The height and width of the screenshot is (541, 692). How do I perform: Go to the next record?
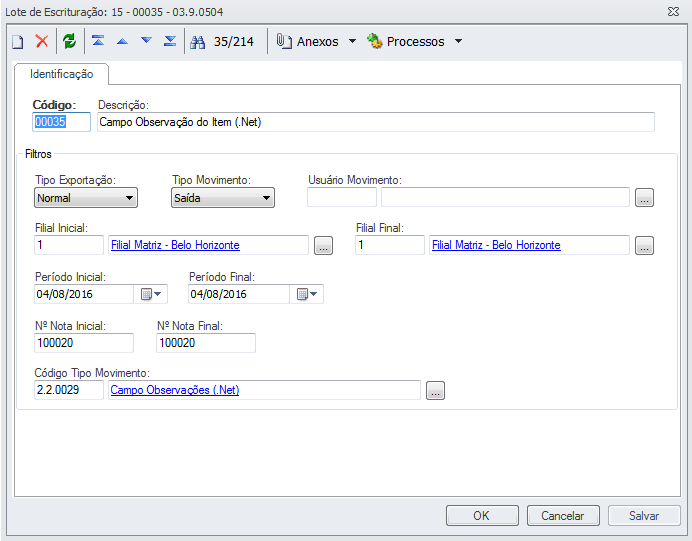(x=146, y=42)
